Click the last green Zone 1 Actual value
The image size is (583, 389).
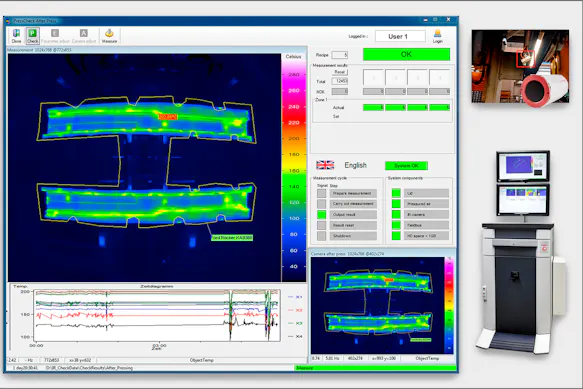click(439, 107)
